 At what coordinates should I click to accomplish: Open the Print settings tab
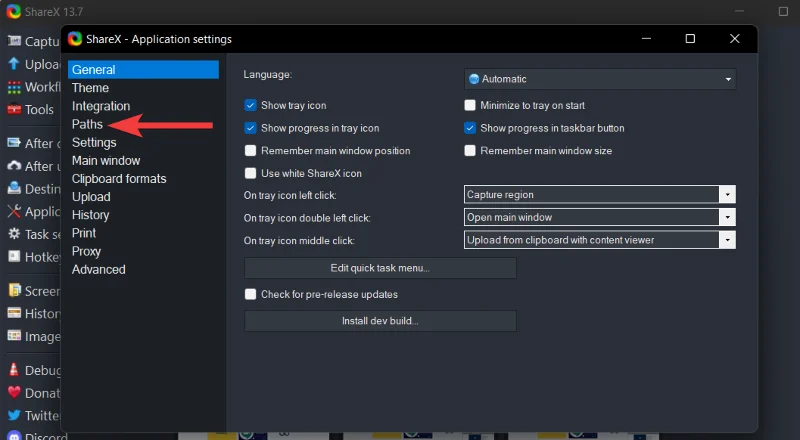84,233
